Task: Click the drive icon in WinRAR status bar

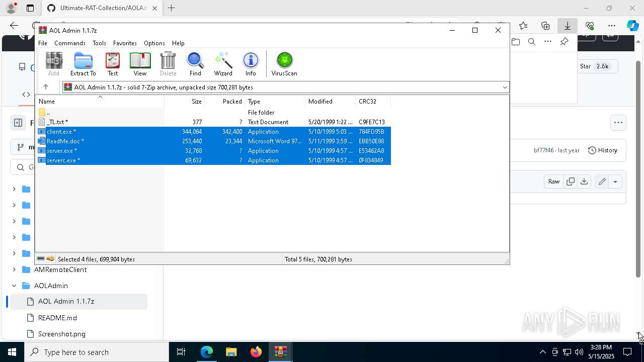Action: [41, 259]
